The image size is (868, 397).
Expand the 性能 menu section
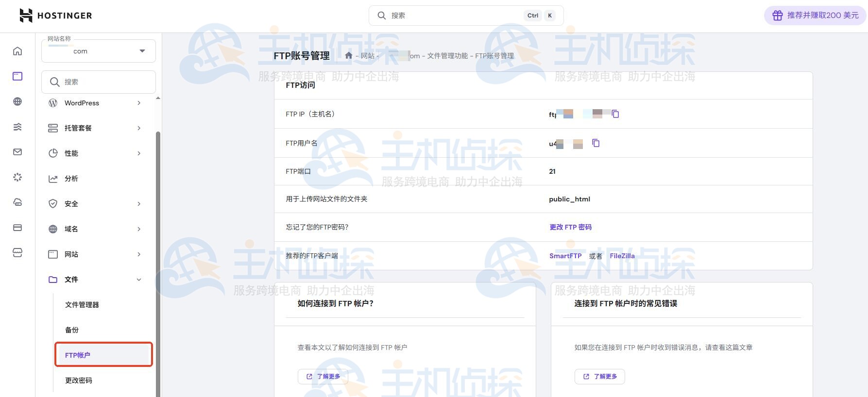pyautogui.click(x=139, y=153)
